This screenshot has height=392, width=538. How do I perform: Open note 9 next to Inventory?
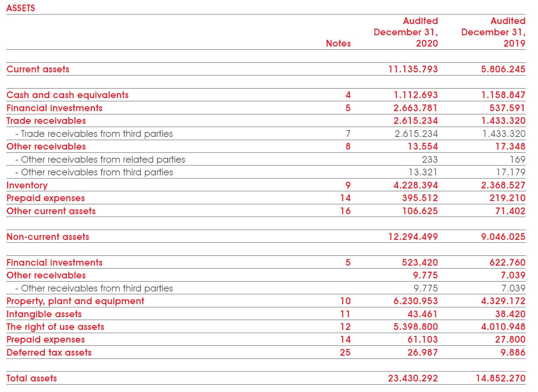tap(348, 185)
